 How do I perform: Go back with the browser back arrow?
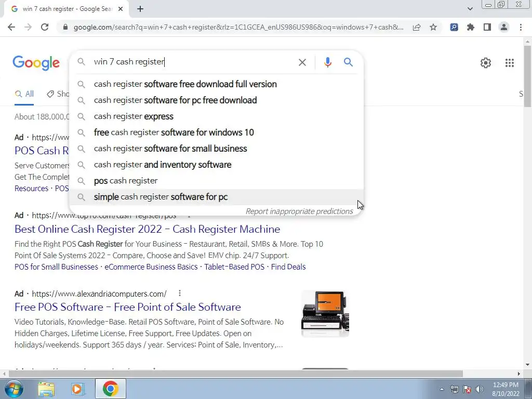(x=11, y=27)
